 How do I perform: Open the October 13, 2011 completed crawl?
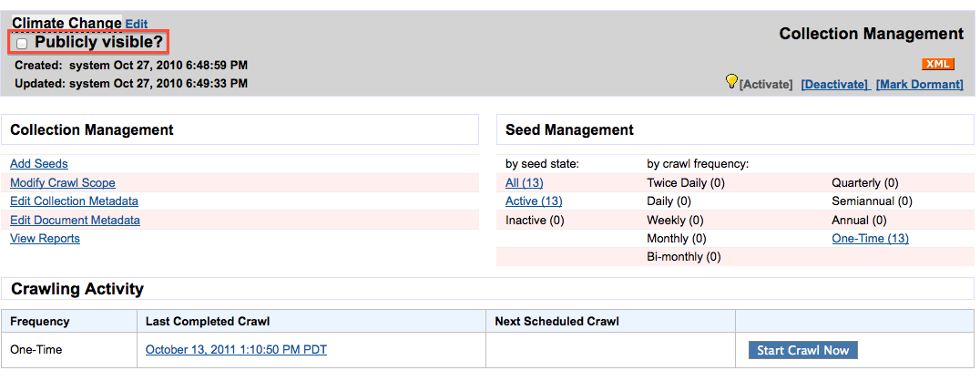pyautogui.click(x=236, y=350)
